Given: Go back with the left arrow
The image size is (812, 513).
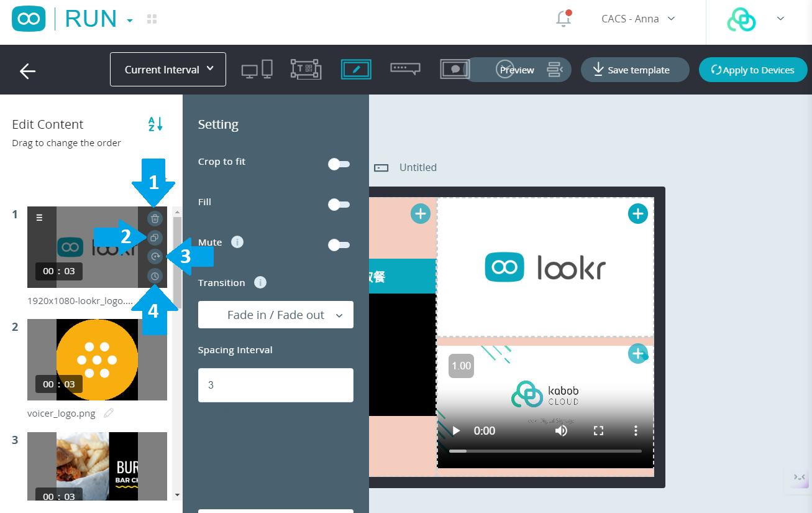Looking at the screenshot, I should coord(27,71).
